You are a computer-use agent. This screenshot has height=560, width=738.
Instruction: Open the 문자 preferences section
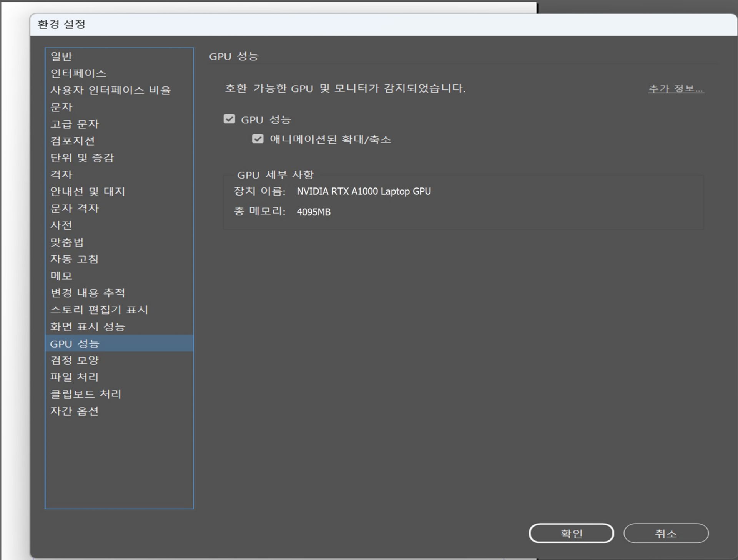(x=61, y=107)
